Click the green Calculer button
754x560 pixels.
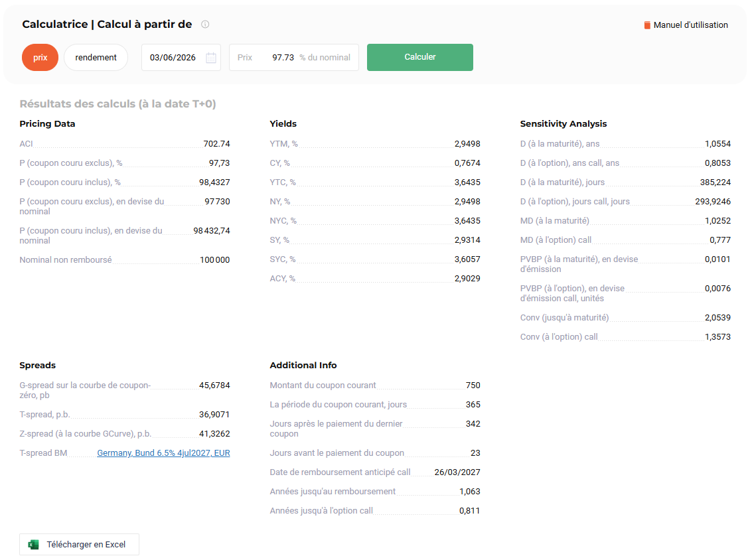[419, 57]
